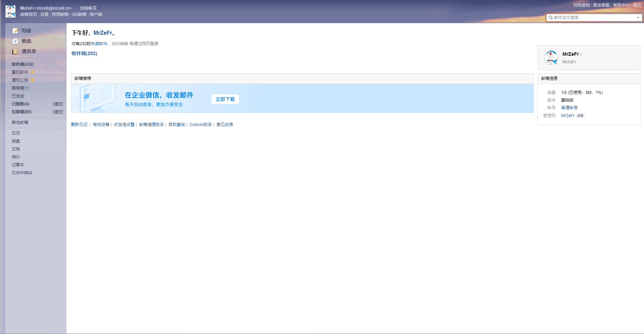Open 文档 in sidebar

click(16, 149)
